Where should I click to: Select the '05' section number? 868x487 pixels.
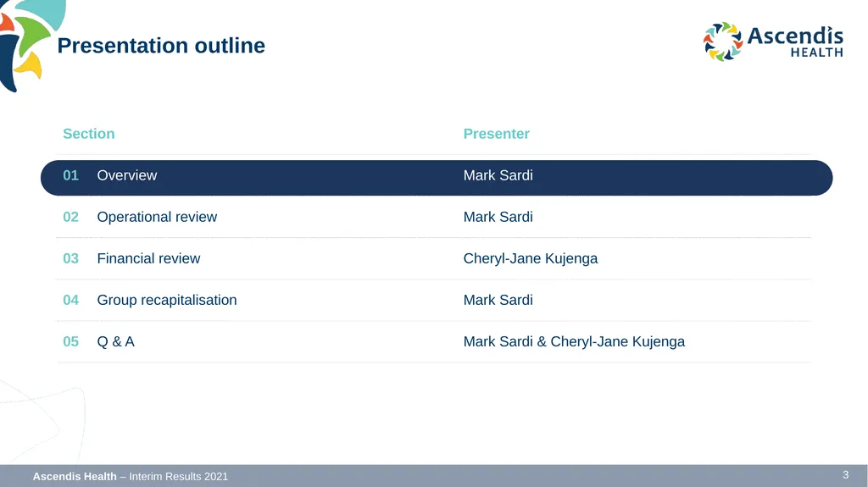pyautogui.click(x=70, y=341)
